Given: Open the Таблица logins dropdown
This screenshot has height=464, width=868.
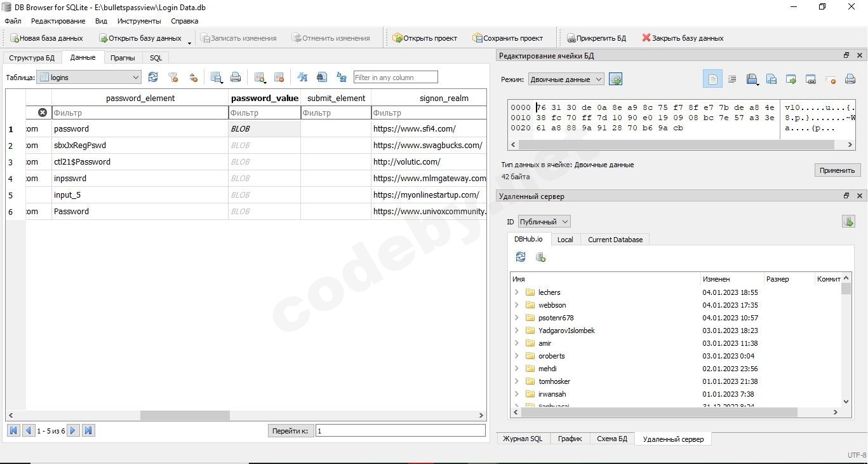Looking at the screenshot, I should pos(89,78).
